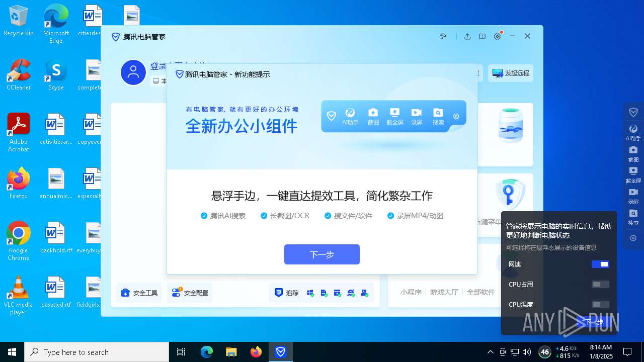644x362 pixels.
Task: Open Microsoft Edge from the taskbar
Action: pyautogui.click(x=207, y=352)
